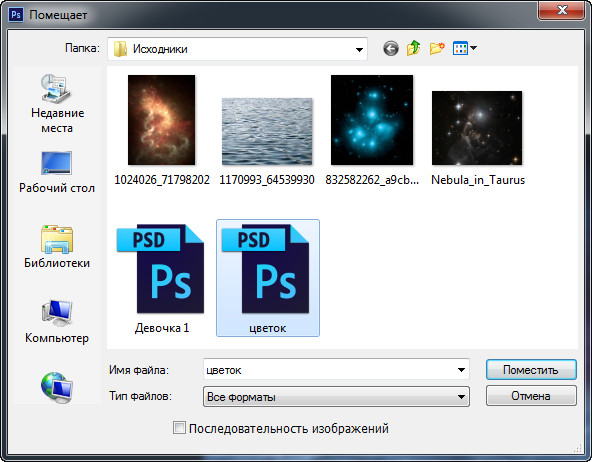This screenshot has width=592, height=462.
Task: Click the Photoshop icon in title bar
Action: point(16,15)
